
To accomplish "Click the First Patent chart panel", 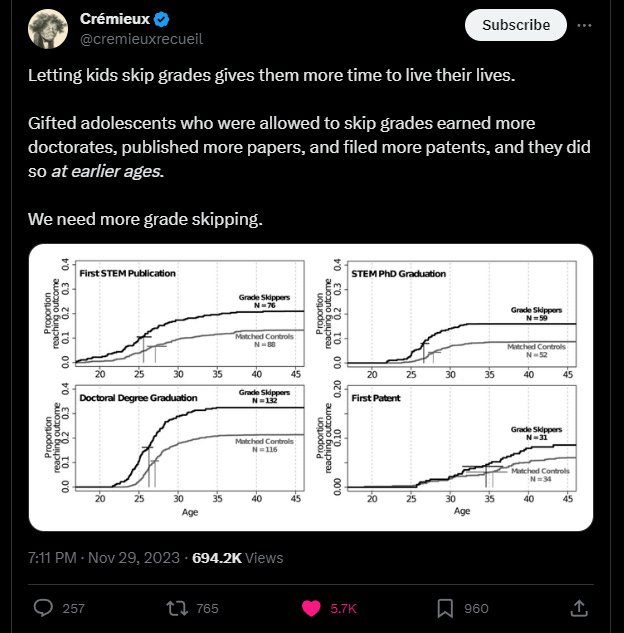I will click(448, 447).
